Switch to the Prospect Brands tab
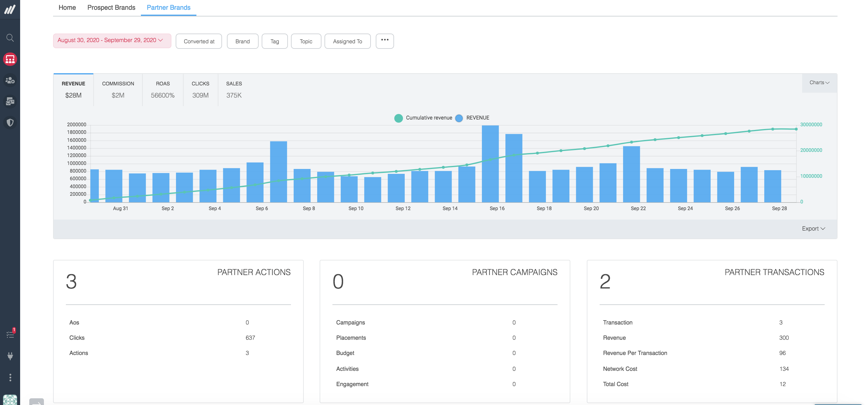This screenshot has width=868, height=405. (111, 7)
